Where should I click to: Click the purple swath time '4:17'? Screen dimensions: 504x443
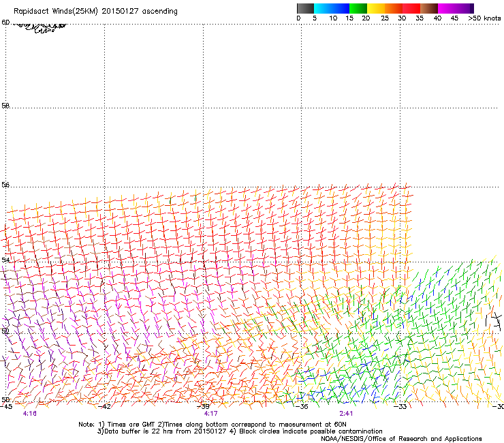click(x=210, y=414)
